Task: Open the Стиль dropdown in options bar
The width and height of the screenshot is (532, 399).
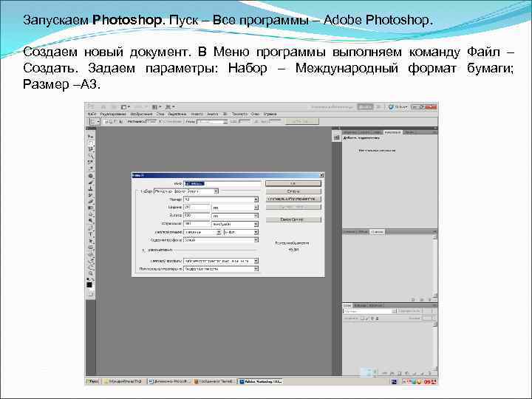Action: pyautogui.click(x=212, y=121)
